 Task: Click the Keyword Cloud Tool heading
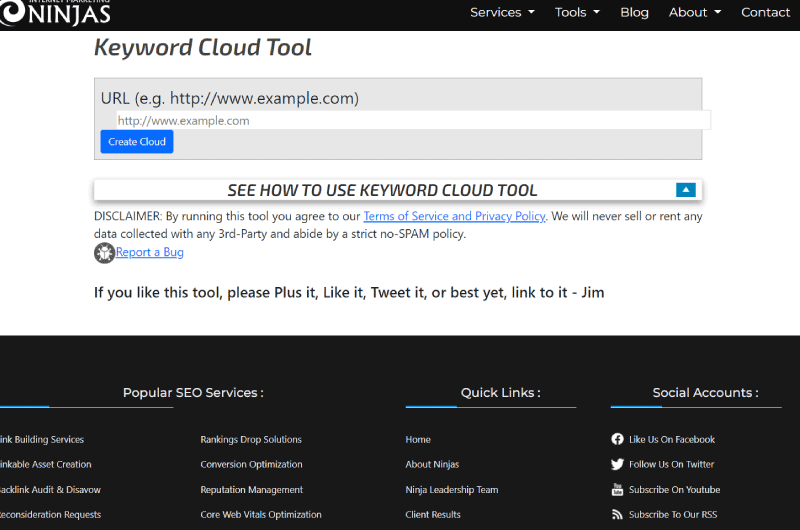click(203, 47)
